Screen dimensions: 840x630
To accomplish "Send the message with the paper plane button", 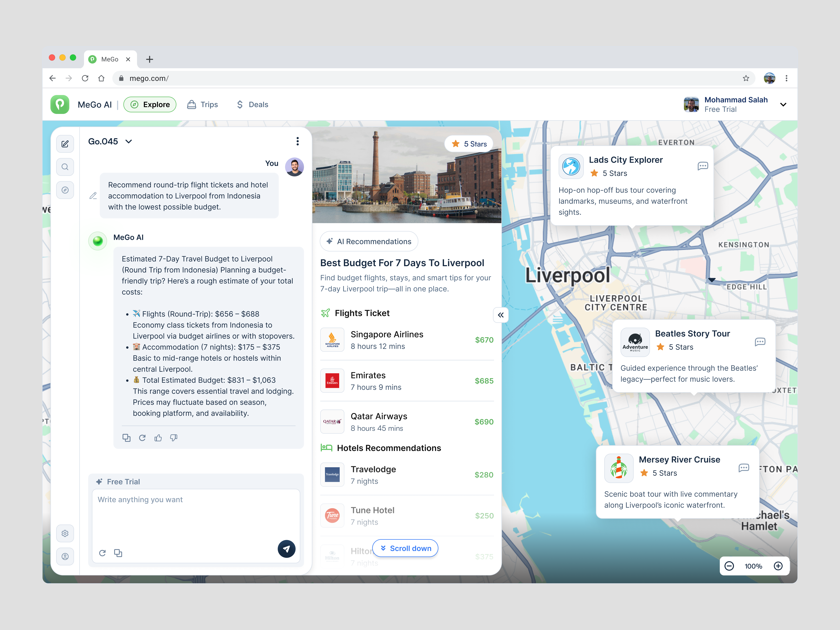I will tap(287, 549).
